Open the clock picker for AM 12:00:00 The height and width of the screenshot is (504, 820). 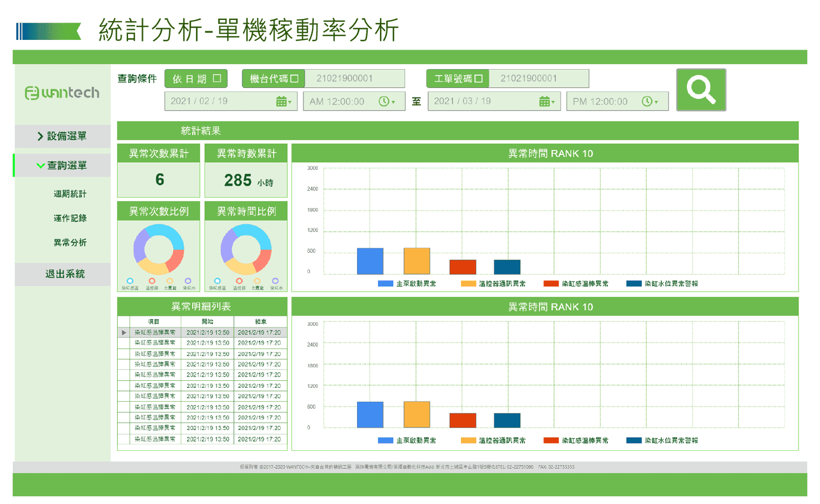pyautogui.click(x=387, y=101)
